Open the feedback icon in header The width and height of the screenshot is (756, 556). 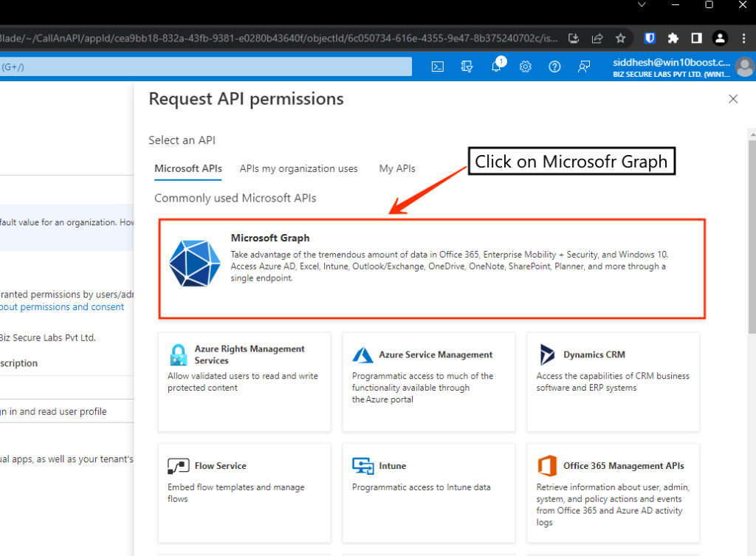(x=584, y=66)
